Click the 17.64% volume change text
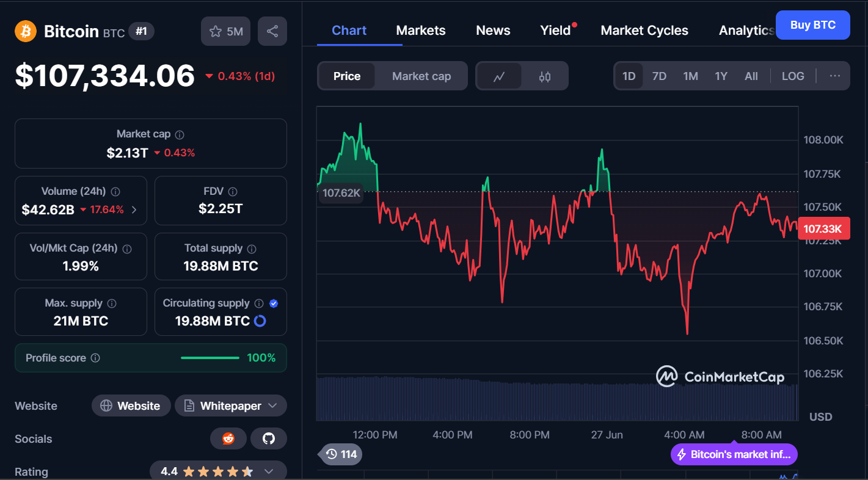 pyautogui.click(x=107, y=209)
